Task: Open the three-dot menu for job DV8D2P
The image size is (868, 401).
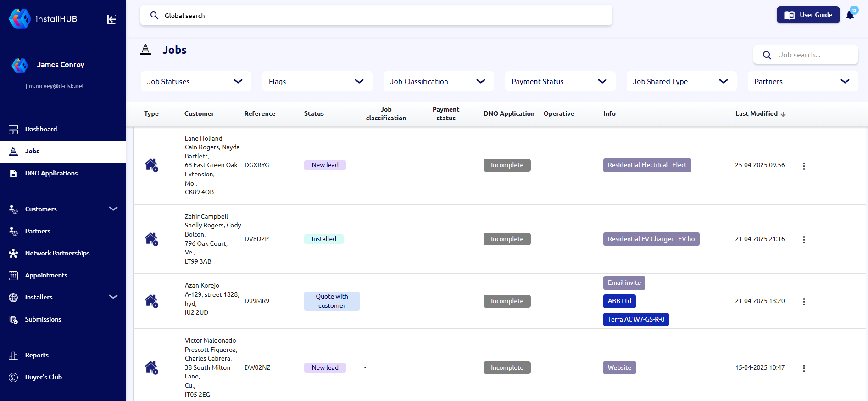Action: [804, 240]
